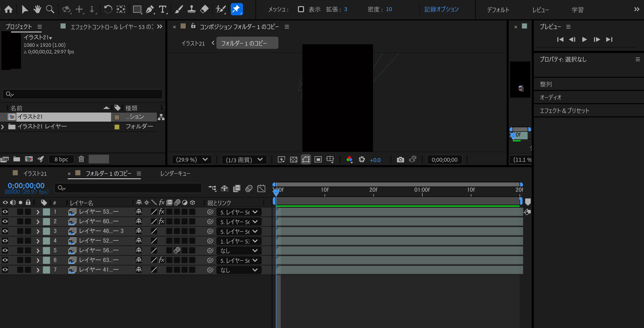Open parent dropdown for layer 7
644x328 pixels.
pyautogui.click(x=239, y=270)
